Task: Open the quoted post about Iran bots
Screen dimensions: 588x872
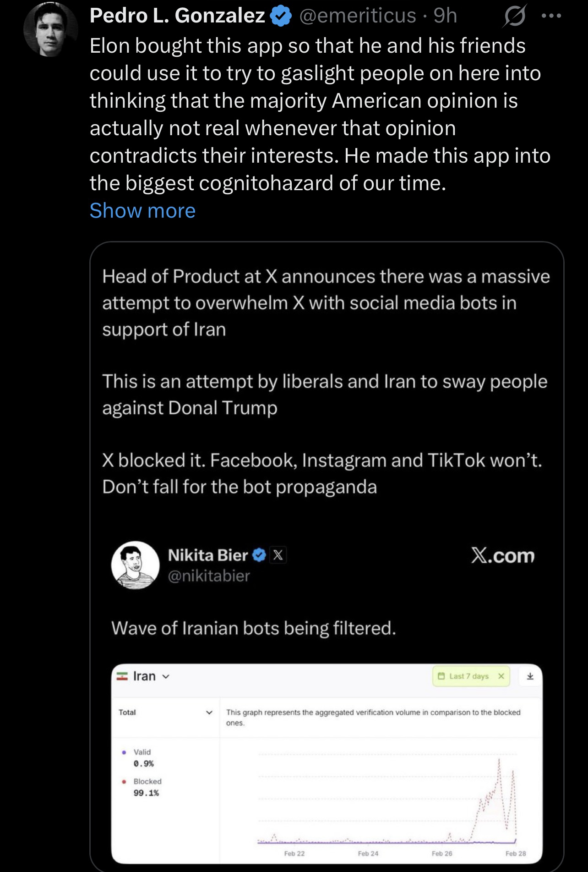Action: pos(326,380)
